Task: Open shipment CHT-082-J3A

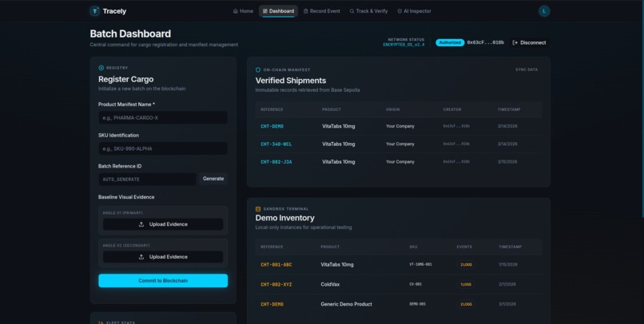Action: coord(276,162)
